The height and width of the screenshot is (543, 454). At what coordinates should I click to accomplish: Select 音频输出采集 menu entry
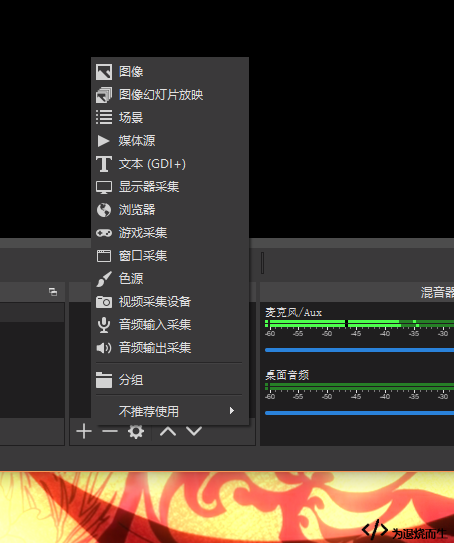tap(170, 348)
